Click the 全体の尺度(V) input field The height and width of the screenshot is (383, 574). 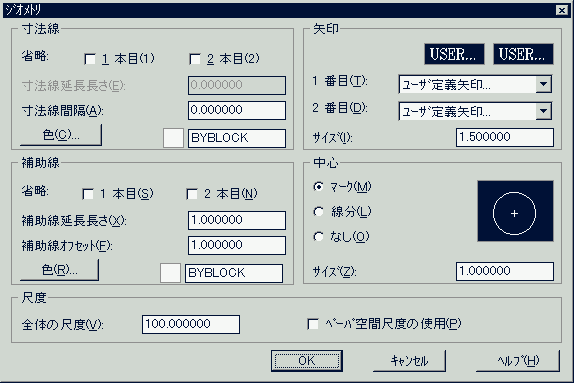[191, 324]
